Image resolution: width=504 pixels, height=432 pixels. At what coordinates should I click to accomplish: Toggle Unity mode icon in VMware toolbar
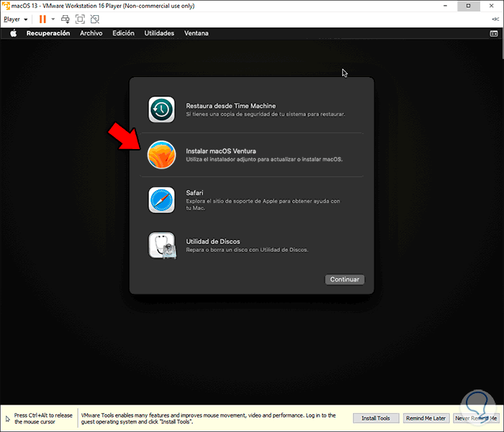coord(95,19)
